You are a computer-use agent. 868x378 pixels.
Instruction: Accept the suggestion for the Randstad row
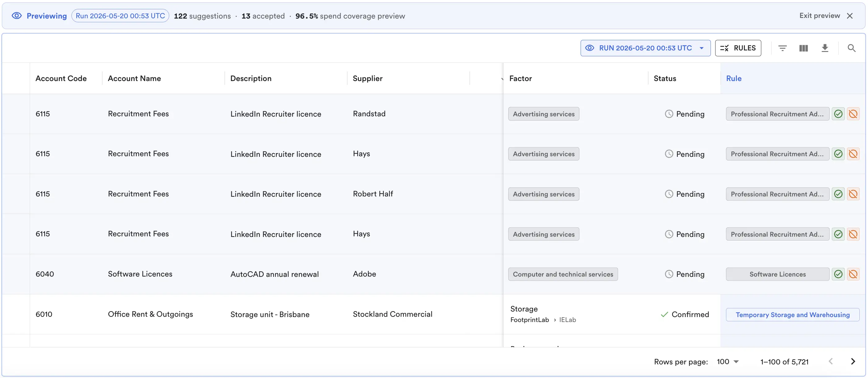click(838, 114)
